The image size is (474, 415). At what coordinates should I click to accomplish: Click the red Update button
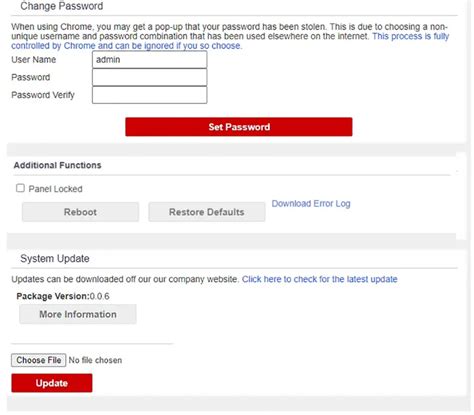point(52,383)
